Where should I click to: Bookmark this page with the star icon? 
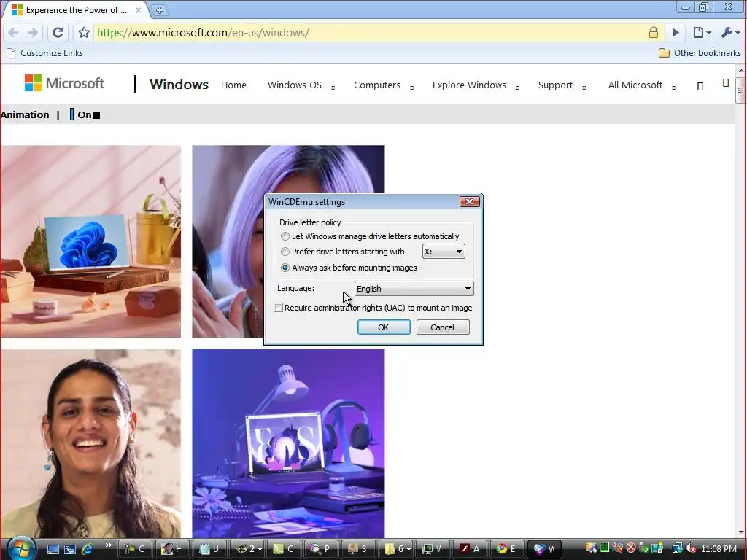pos(84,32)
